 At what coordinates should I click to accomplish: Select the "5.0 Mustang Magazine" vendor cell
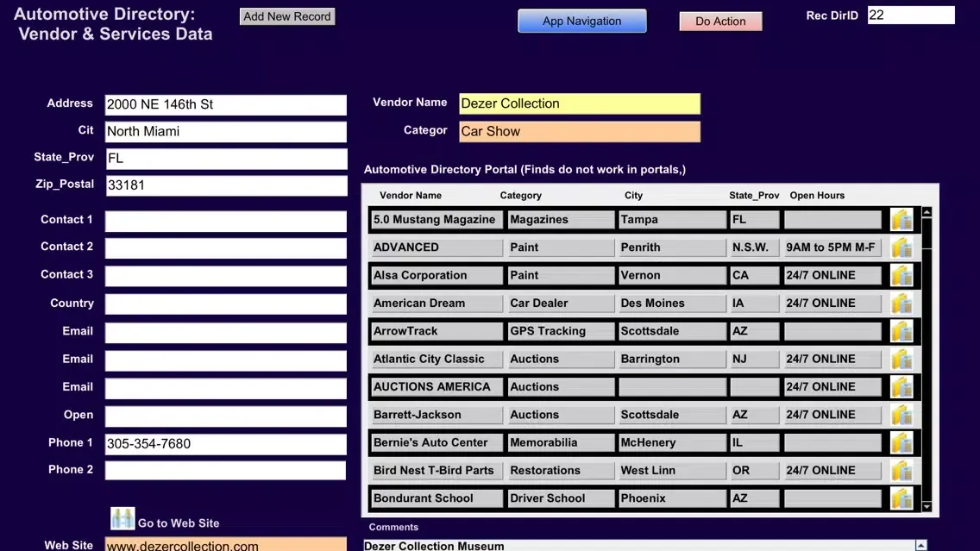point(437,220)
